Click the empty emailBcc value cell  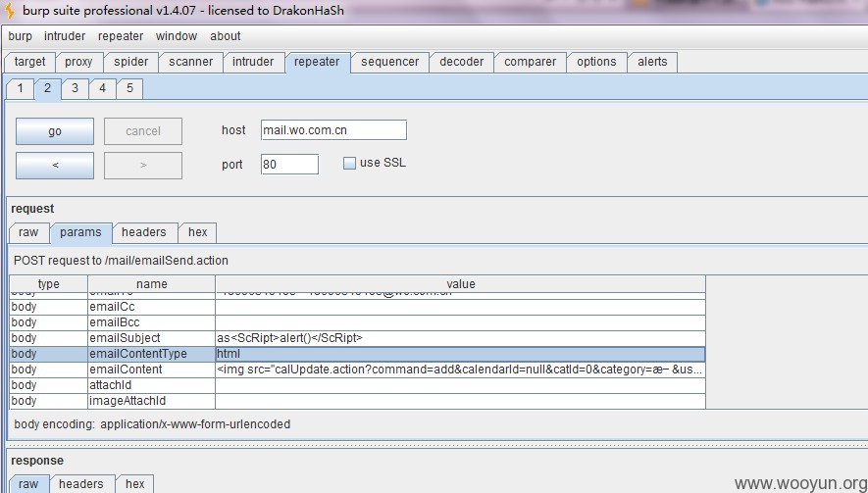pos(461,322)
